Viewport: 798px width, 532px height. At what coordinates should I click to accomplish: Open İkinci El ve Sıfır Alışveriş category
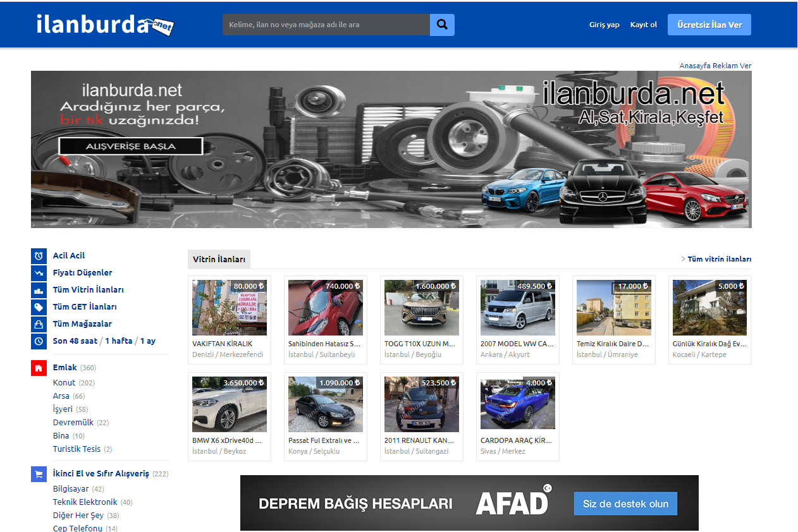[x=101, y=474]
